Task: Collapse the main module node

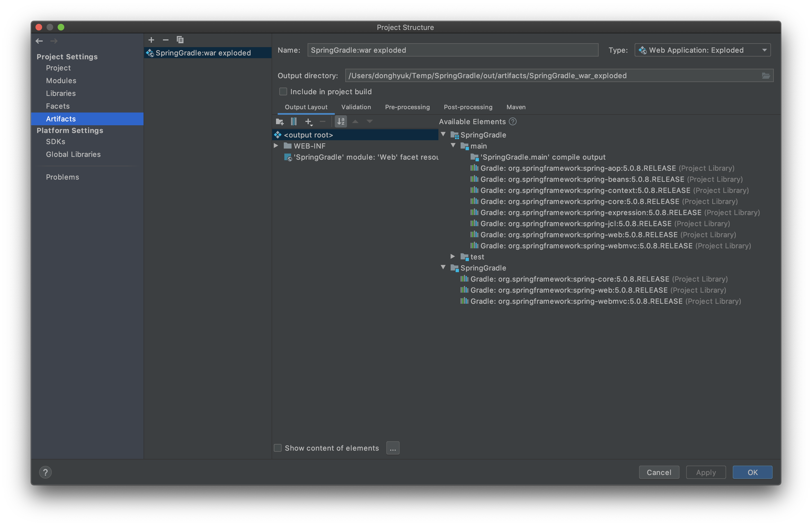Action: 453,146
